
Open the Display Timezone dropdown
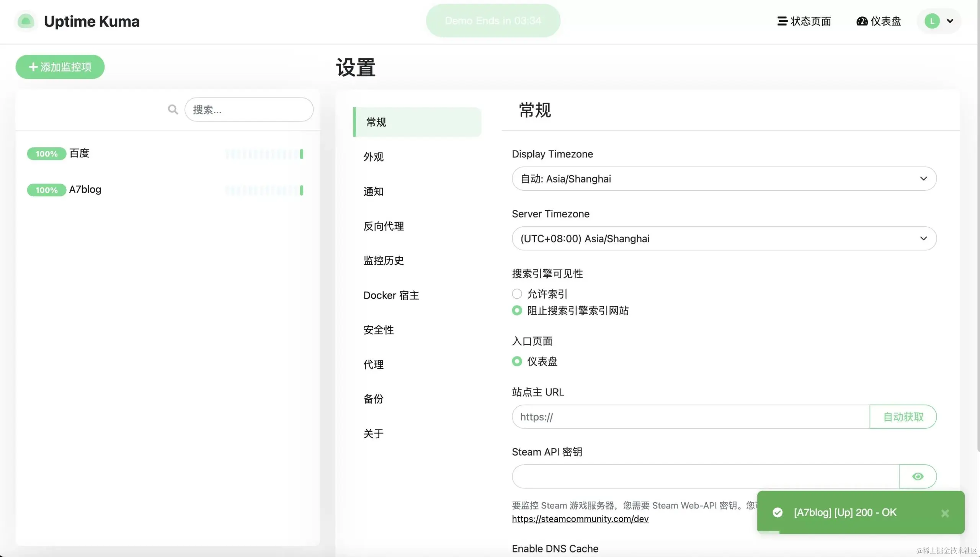click(723, 178)
